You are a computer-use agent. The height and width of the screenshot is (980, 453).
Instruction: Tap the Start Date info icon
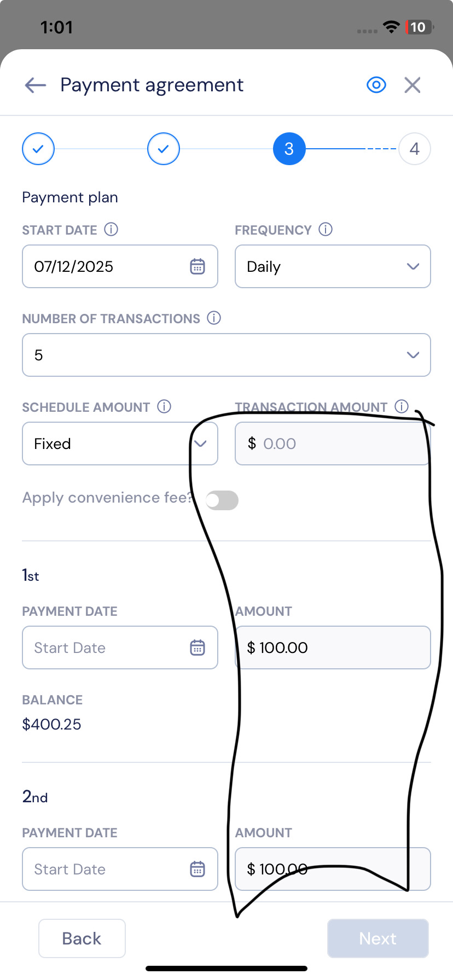(111, 230)
